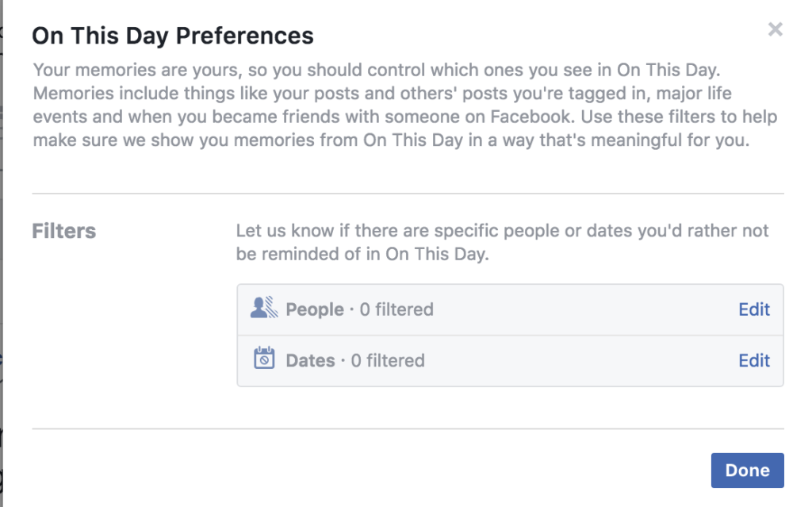Click "0 filtered" beside Dates
This screenshot has height=507, width=812.
click(388, 360)
